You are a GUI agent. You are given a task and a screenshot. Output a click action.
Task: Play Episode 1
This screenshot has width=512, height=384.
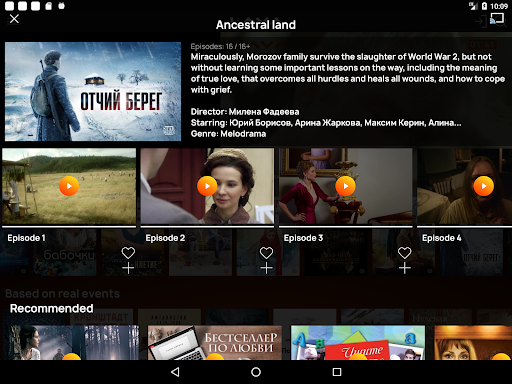(x=69, y=186)
